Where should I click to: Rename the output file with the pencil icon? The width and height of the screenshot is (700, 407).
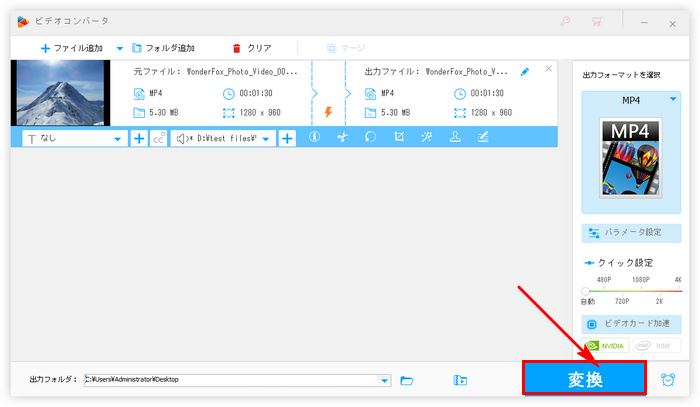point(525,71)
